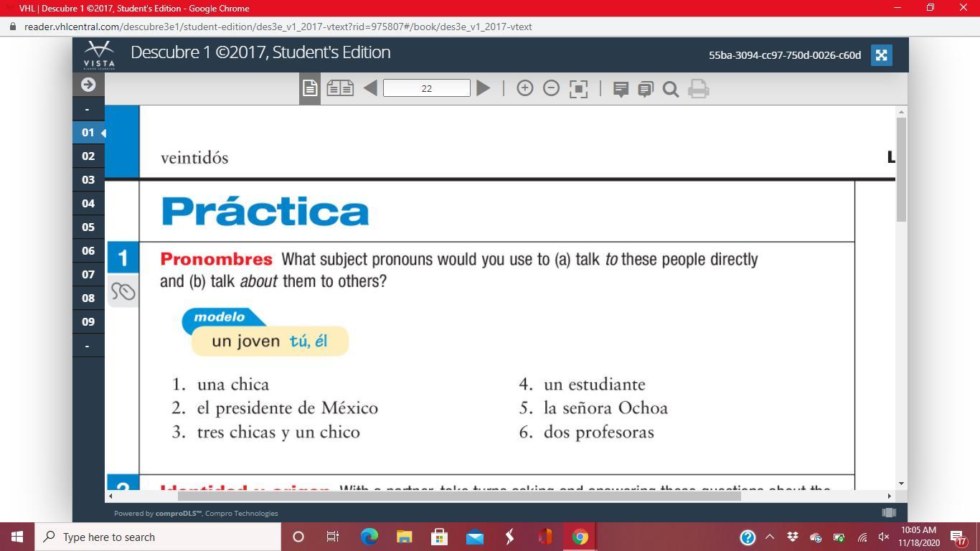Select chapter 04 in the sidebar
Screen dimensions: 980x551
[88, 204]
